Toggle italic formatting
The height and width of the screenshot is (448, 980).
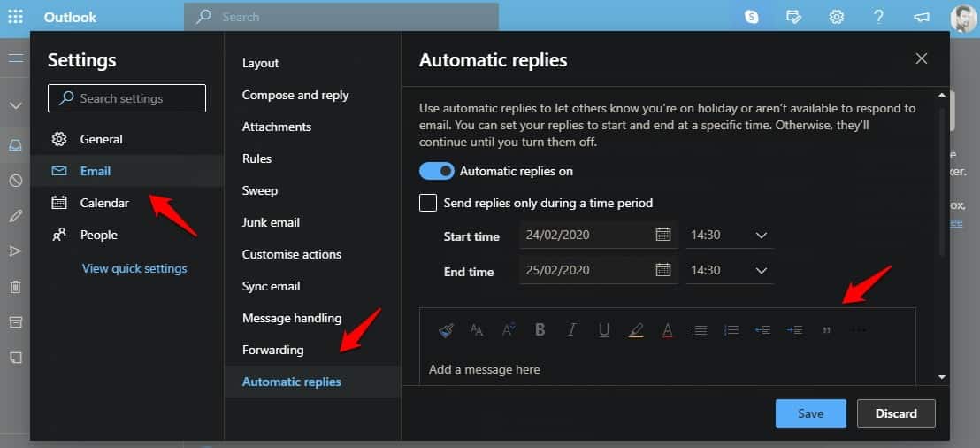(x=571, y=329)
